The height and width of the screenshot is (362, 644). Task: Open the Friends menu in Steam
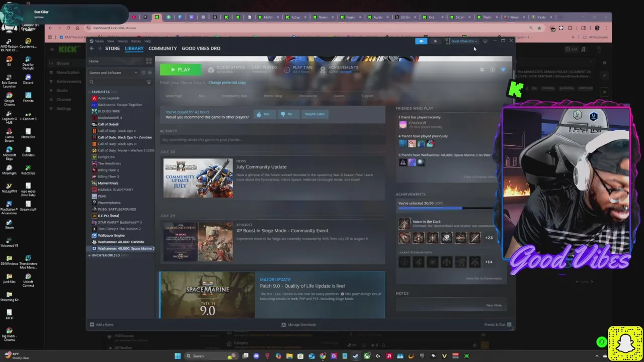point(123,41)
